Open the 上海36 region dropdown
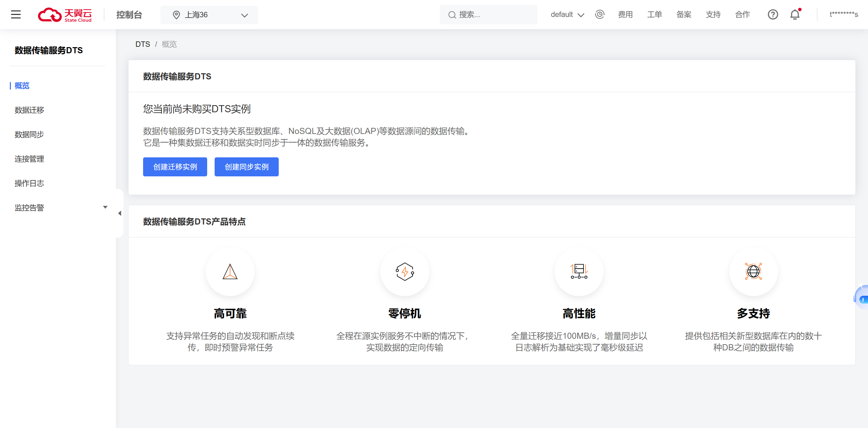This screenshot has height=428, width=868. [209, 15]
